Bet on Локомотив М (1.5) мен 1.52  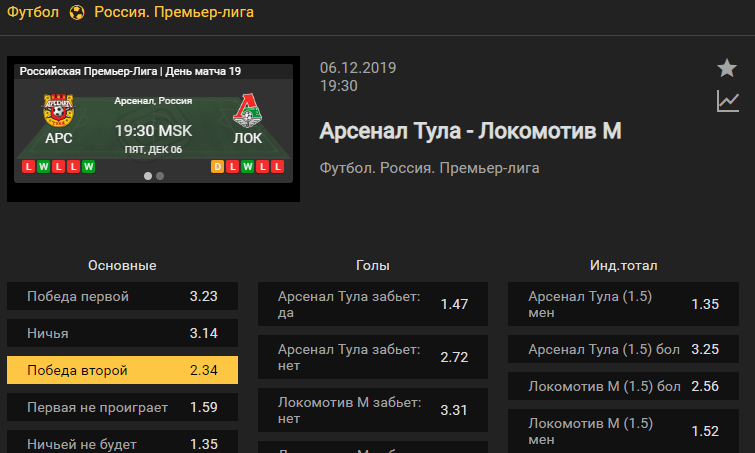(x=624, y=431)
